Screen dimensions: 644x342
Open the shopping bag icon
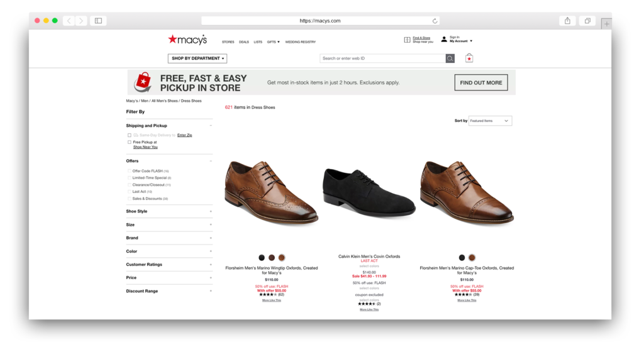(x=469, y=58)
